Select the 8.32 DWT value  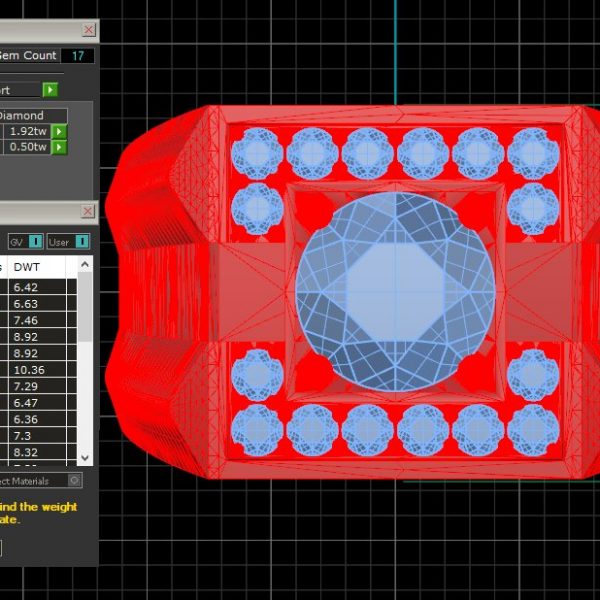(x=37, y=452)
